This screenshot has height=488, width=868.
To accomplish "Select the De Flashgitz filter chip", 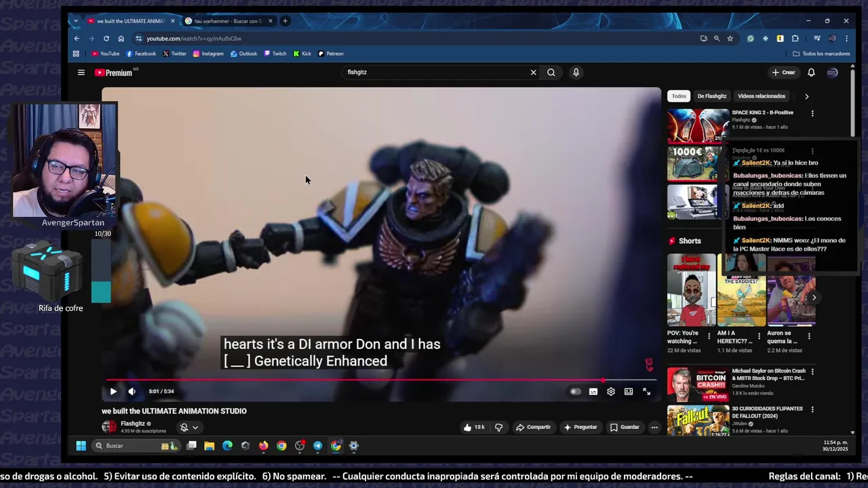I will (712, 96).
